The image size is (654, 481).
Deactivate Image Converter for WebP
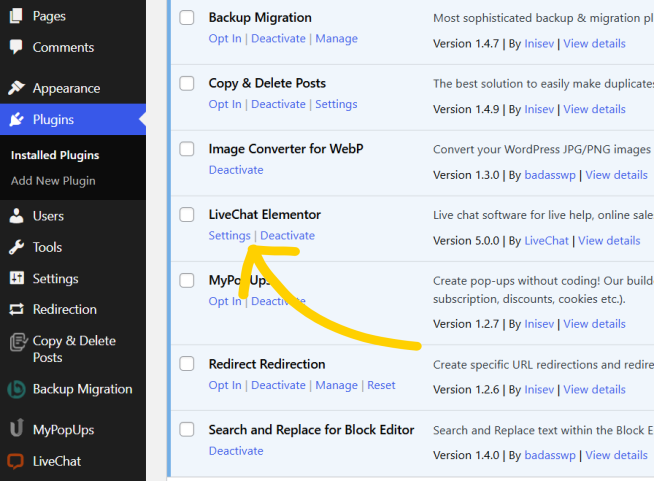tap(236, 170)
